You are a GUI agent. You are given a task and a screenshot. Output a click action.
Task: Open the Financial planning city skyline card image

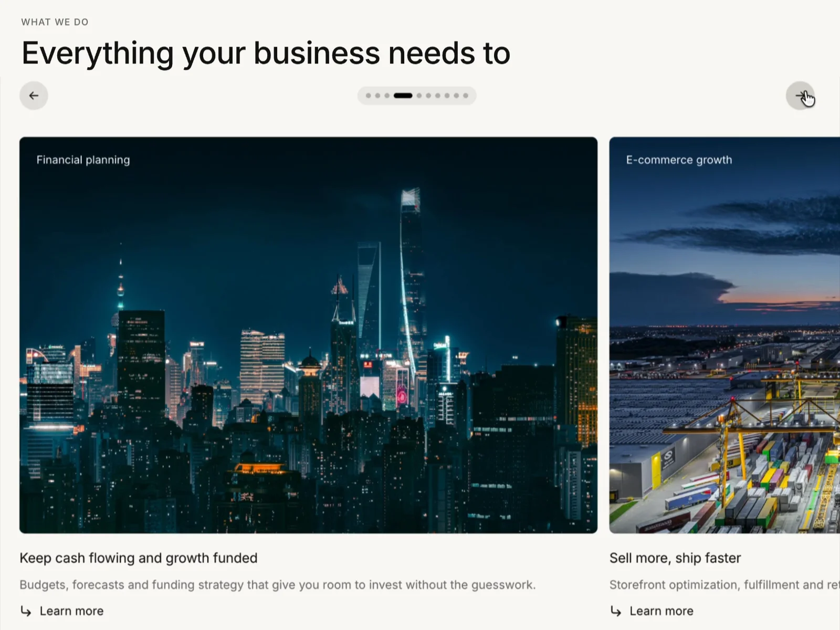point(308,335)
